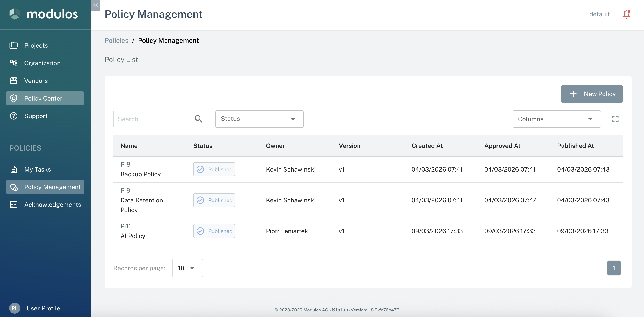Click the notification bell icon
644x317 pixels.
(x=626, y=14)
